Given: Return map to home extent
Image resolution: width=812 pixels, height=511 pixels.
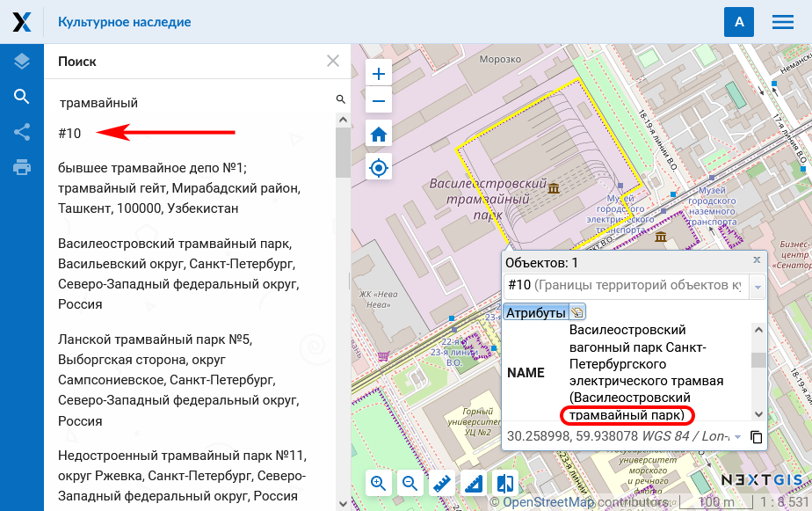Looking at the screenshot, I should 379,135.
